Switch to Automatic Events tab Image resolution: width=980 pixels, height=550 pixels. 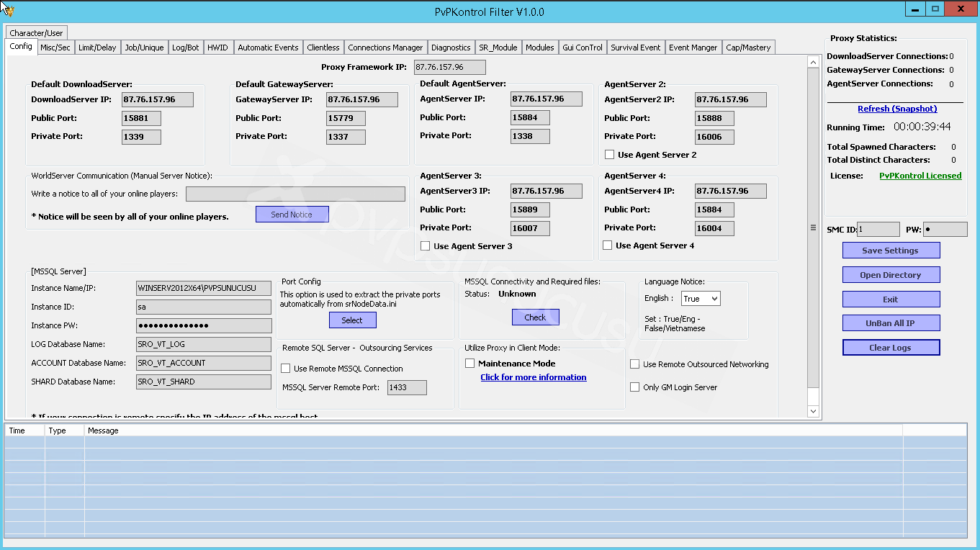click(268, 48)
